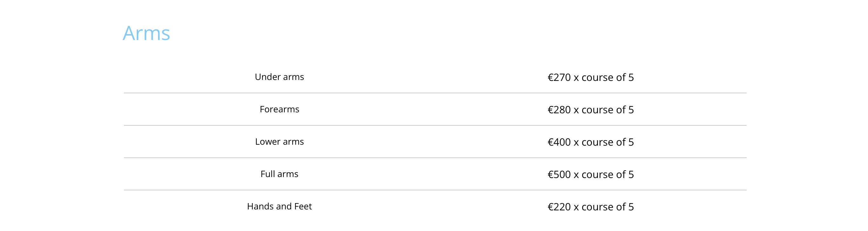Screen dimensions: 868x231
Task: Select the Hands and Feet treatment label
Action: [x=279, y=206]
